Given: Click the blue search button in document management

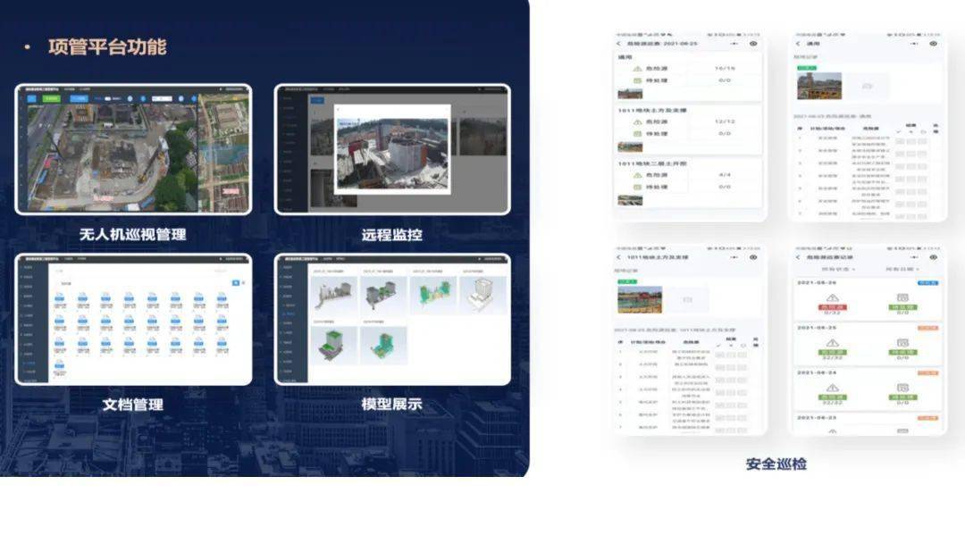Looking at the screenshot, I should [x=236, y=282].
